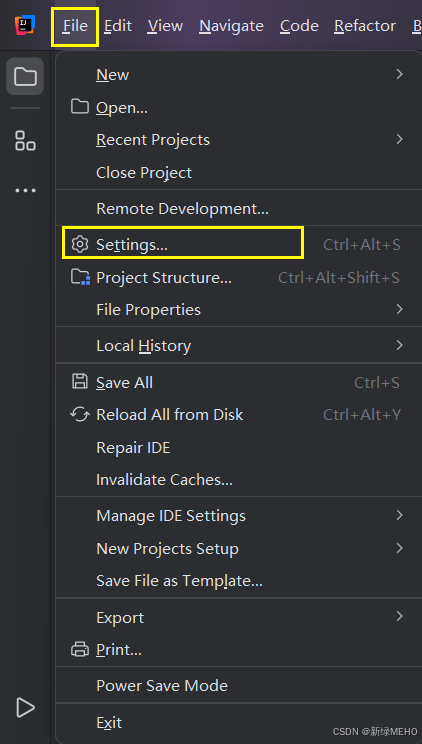
Task: Expand the New submenu arrow
Action: coord(400,74)
